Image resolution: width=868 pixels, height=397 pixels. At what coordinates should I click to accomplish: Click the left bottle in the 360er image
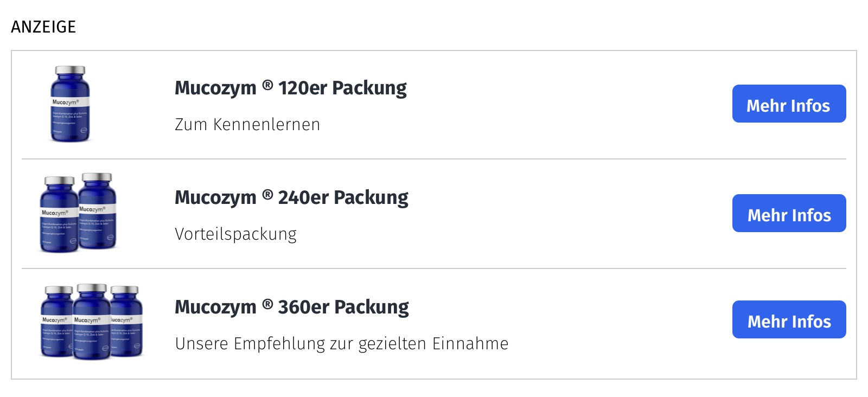tap(56, 322)
